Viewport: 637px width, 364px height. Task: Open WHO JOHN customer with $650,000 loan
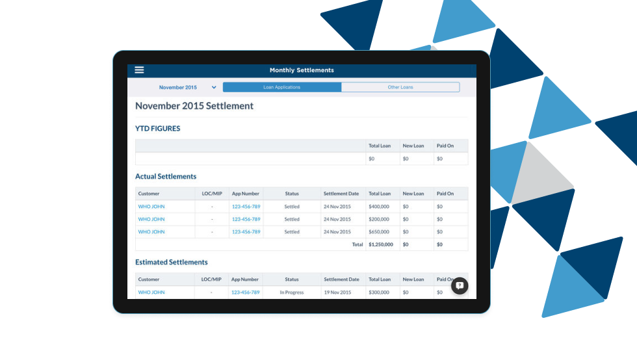151,231
